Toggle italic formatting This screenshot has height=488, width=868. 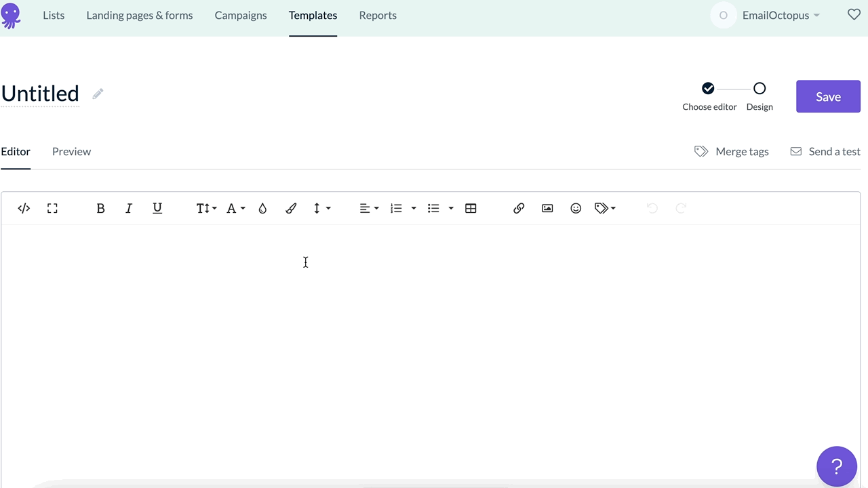pyautogui.click(x=128, y=208)
